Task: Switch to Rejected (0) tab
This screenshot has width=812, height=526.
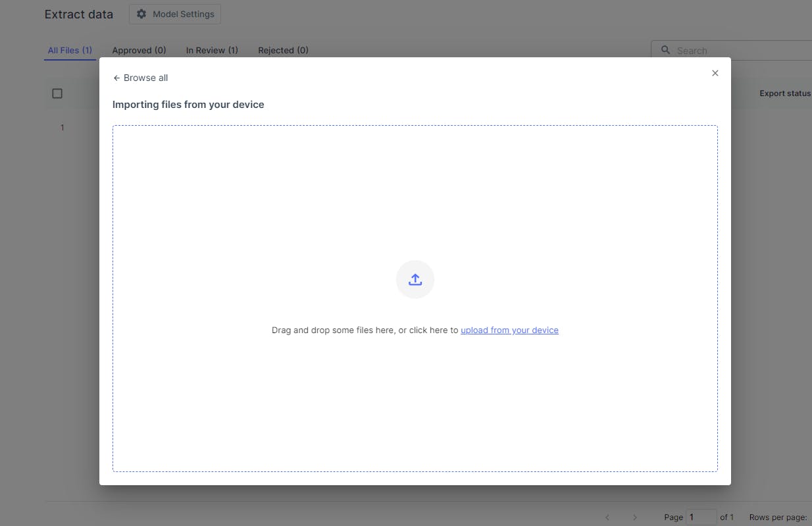Action: (x=283, y=50)
